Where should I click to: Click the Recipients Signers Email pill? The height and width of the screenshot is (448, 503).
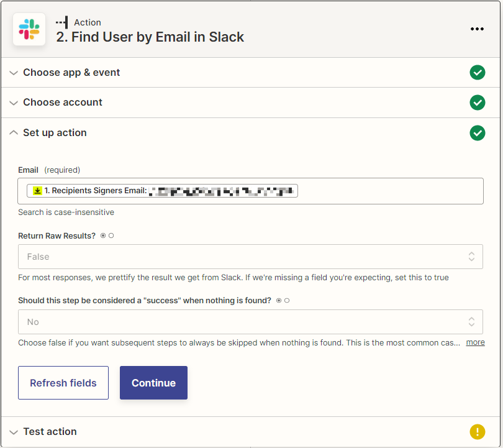(x=162, y=191)
